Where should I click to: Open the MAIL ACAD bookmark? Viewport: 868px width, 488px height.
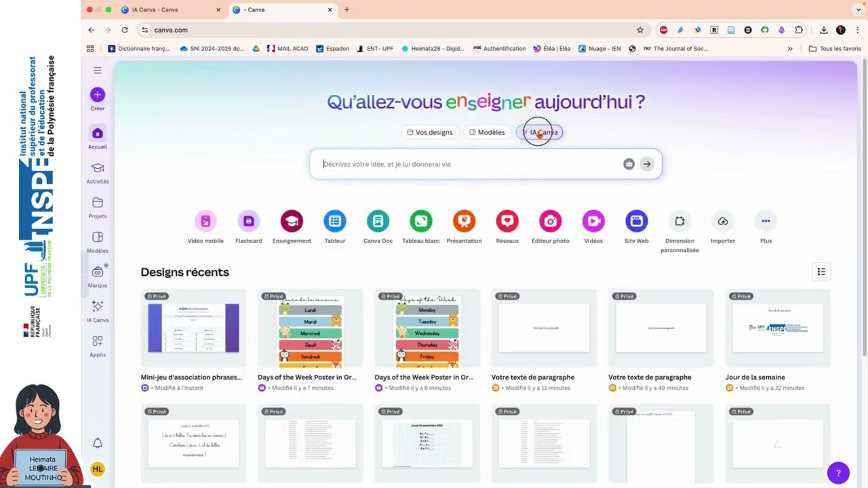288,49
